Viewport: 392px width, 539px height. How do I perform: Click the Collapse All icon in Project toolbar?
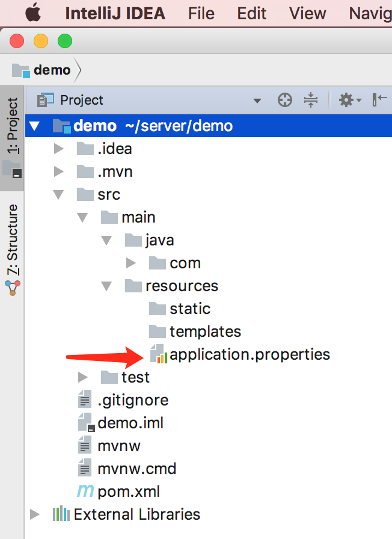click(310, 100)
